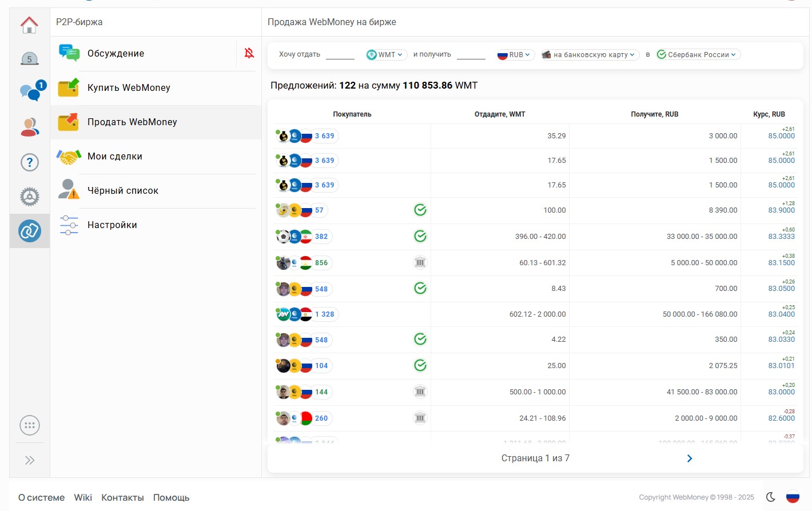The image size is (812, 511).
Task: Click the bank icon on buyer 856 row
Action: pyautogui.click(x=420, y=263)
